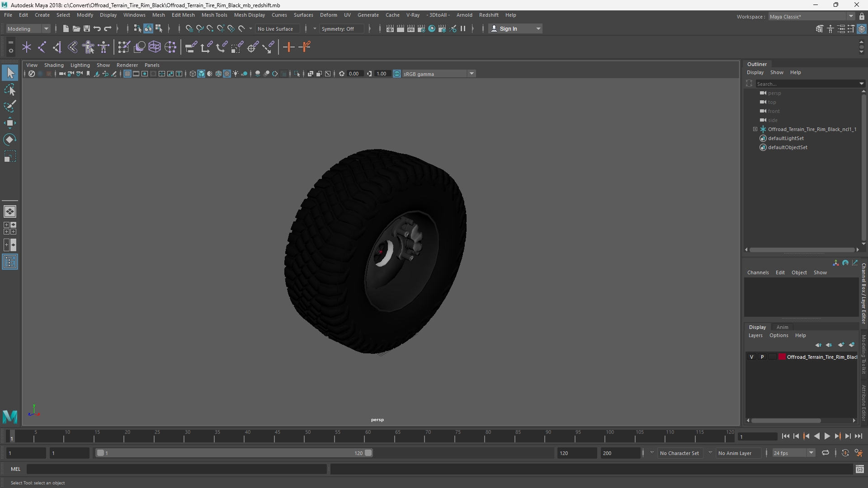Select single perspective pane layout icon
The height and width of the screenshot is (488, 868).
tap(10, 211)
